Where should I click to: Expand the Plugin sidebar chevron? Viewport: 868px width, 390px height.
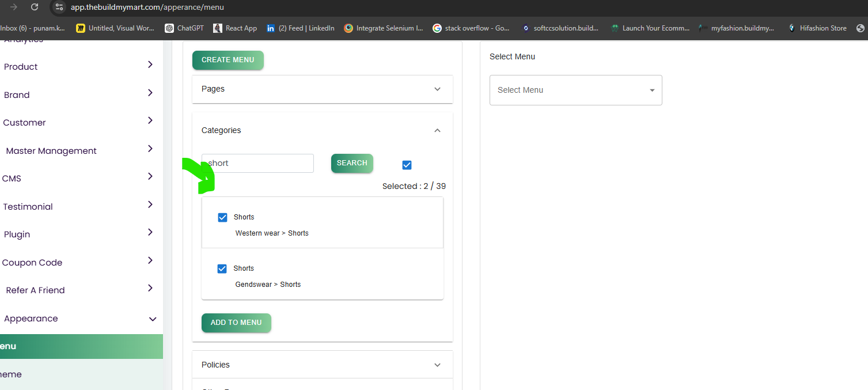pyautogui.click(x=150, y=232)
